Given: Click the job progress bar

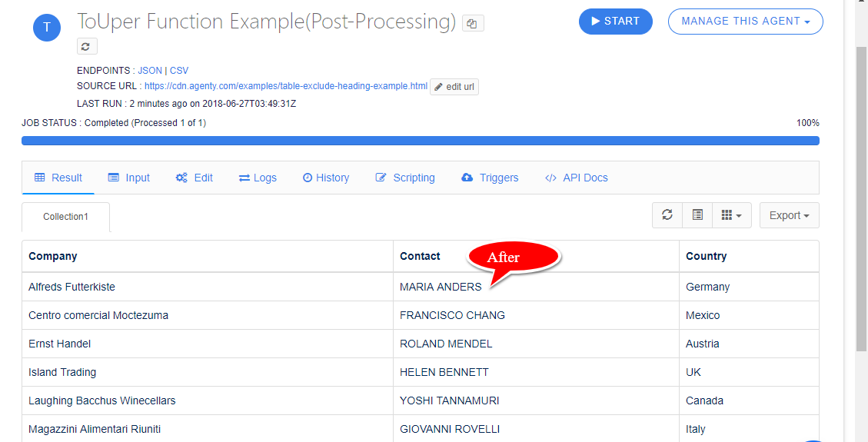Looking at the screenshot, I should pos(420,141).
